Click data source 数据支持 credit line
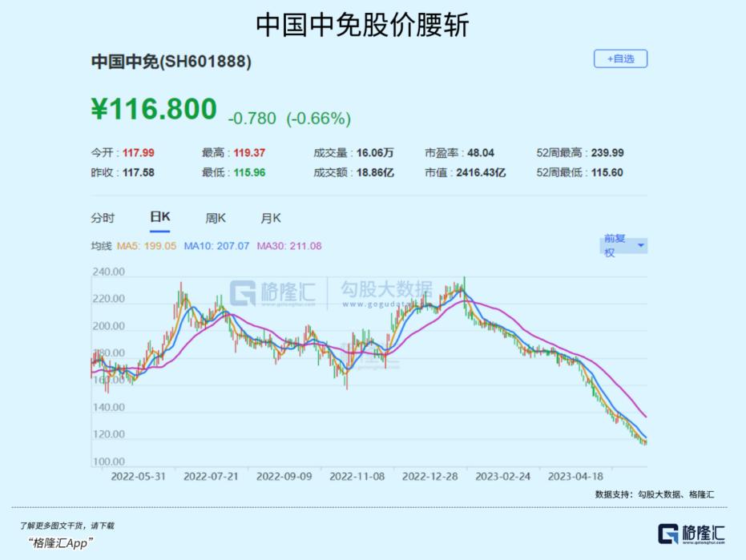The width and height of the screenshot is (746, 560). pyautogui.click(x=655, y=494)
